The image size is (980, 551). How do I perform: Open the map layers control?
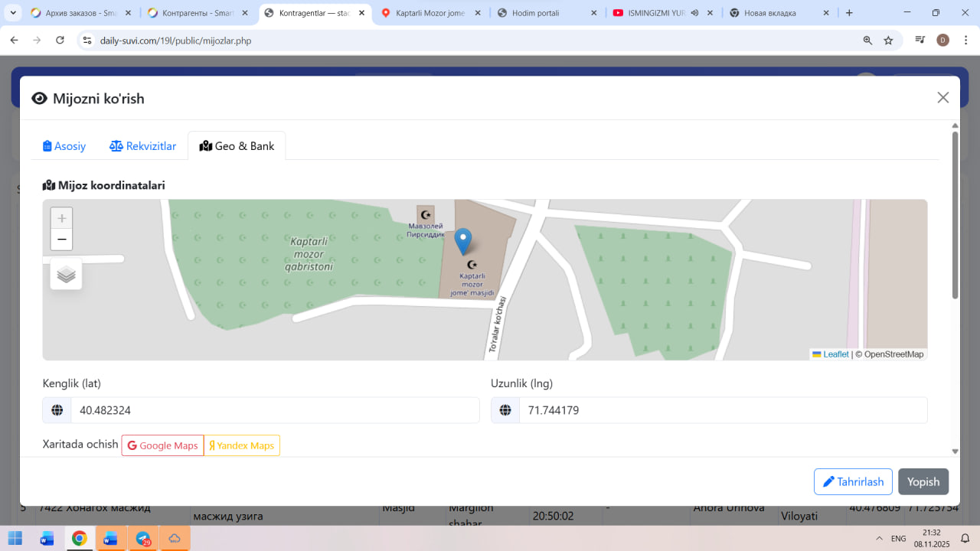pyautogui.click(x=67, y=274)
